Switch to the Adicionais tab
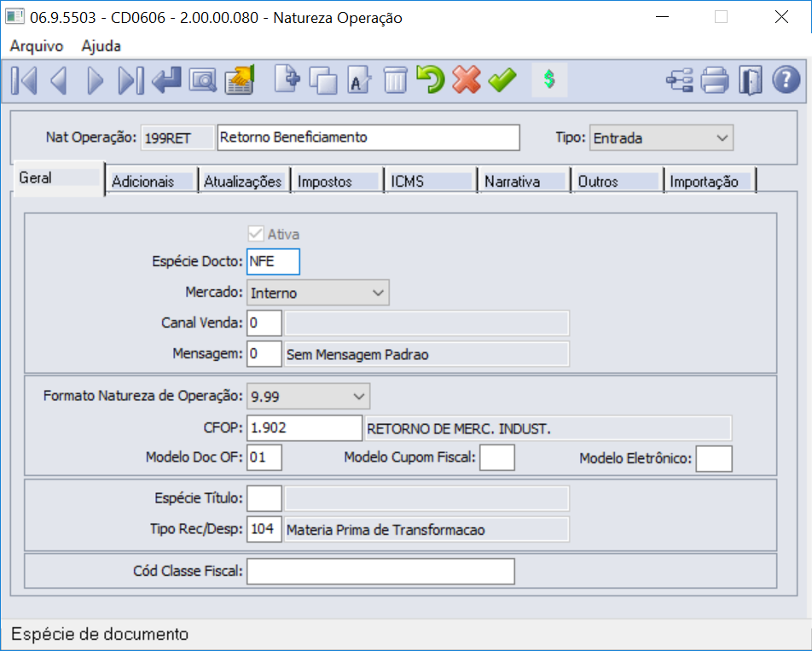This screenshot has height=651, width=812. coord(151,181)
